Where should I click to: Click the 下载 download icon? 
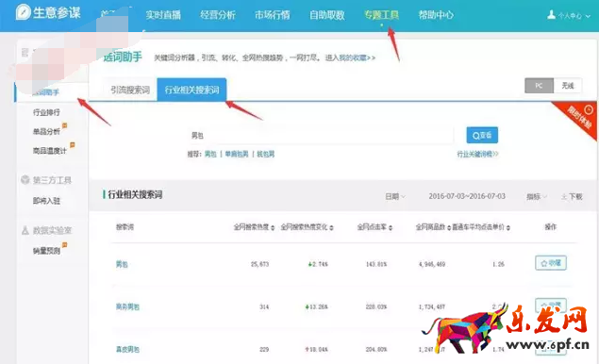[x=564, y=197]
